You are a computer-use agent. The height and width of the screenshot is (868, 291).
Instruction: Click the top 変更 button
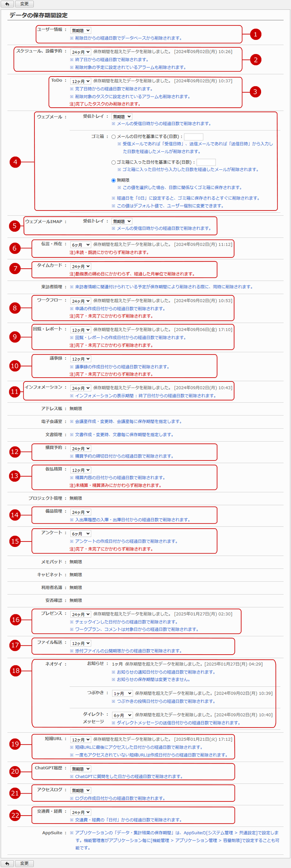25,4
